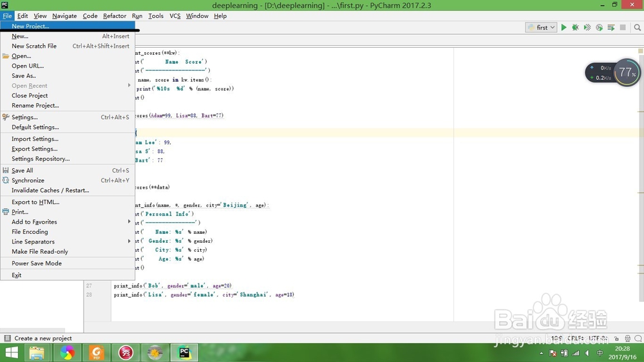Select Invalidate Caches / Restart...

pos(68,190)
